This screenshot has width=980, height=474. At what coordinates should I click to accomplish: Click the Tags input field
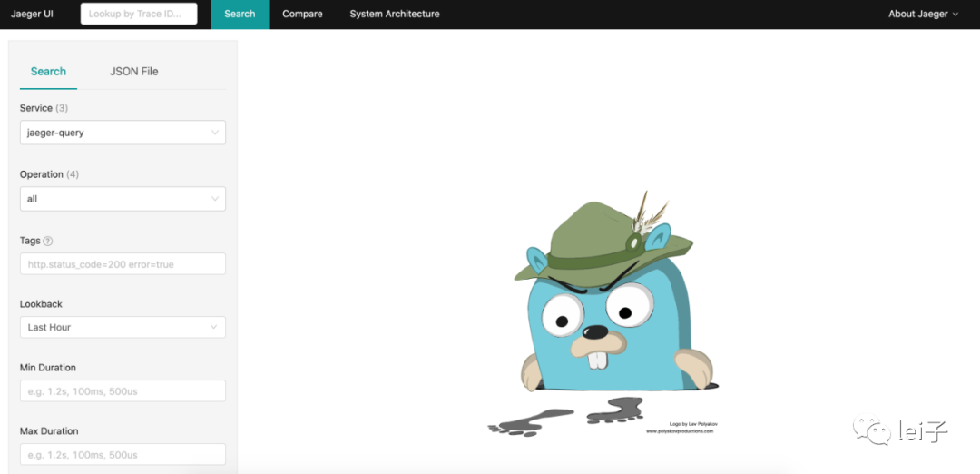[122, 264]
